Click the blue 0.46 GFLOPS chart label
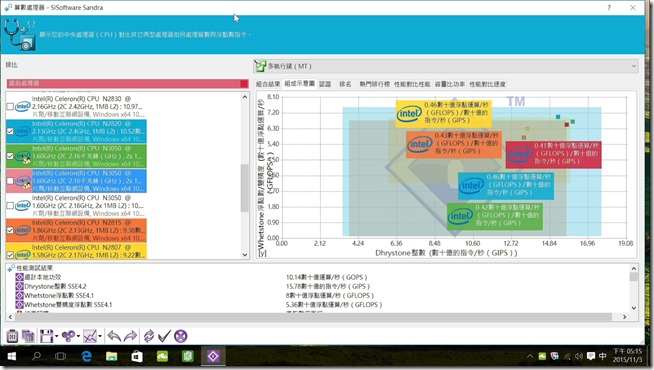654x370 pixels. click(506, 186)
